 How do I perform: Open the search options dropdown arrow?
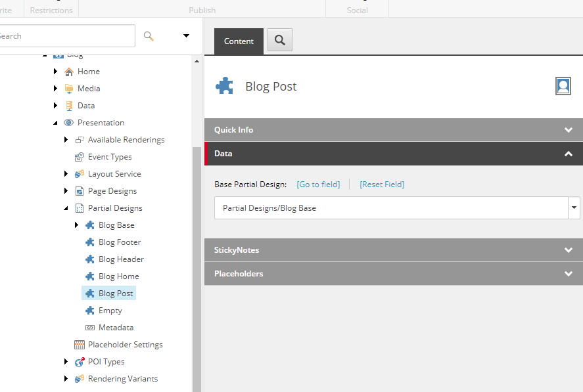click(186, 35)
